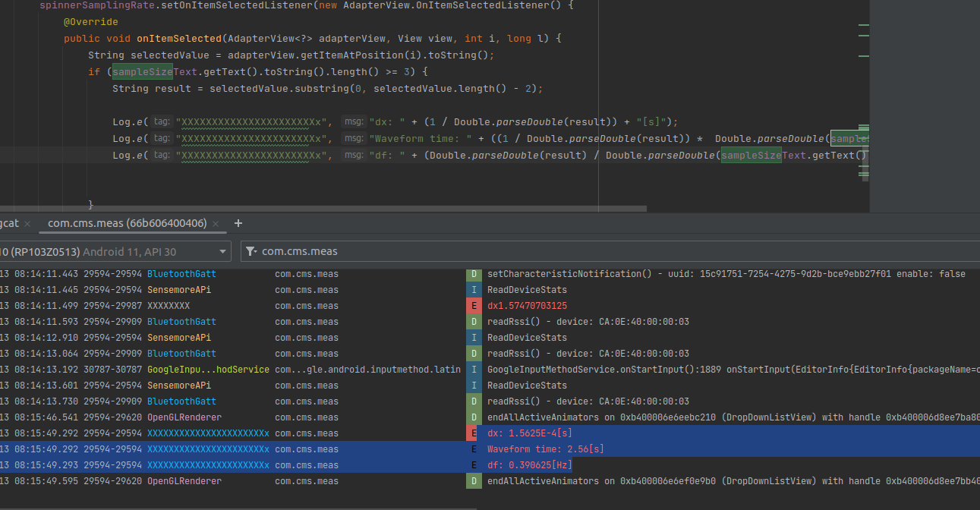The image size is (980, 510).
Task: Select the "Waveform time: 2.56[s]" log line
Action: click(x=546, y=449)
